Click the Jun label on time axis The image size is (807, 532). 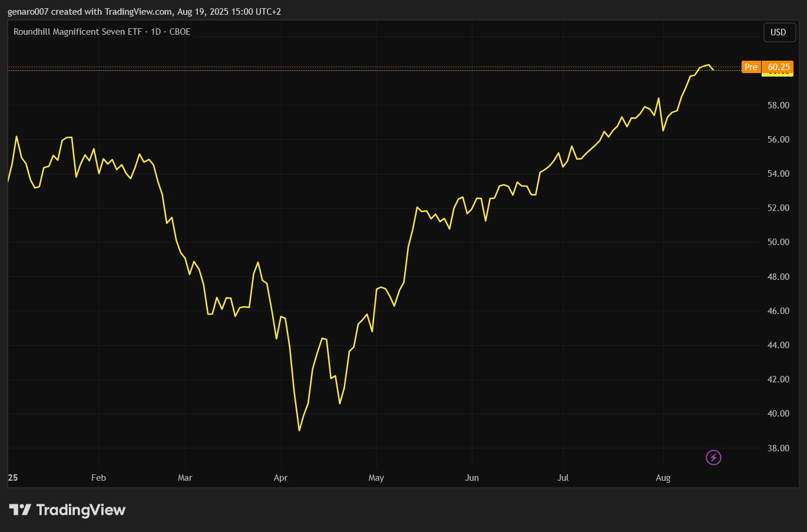point(472,478)
